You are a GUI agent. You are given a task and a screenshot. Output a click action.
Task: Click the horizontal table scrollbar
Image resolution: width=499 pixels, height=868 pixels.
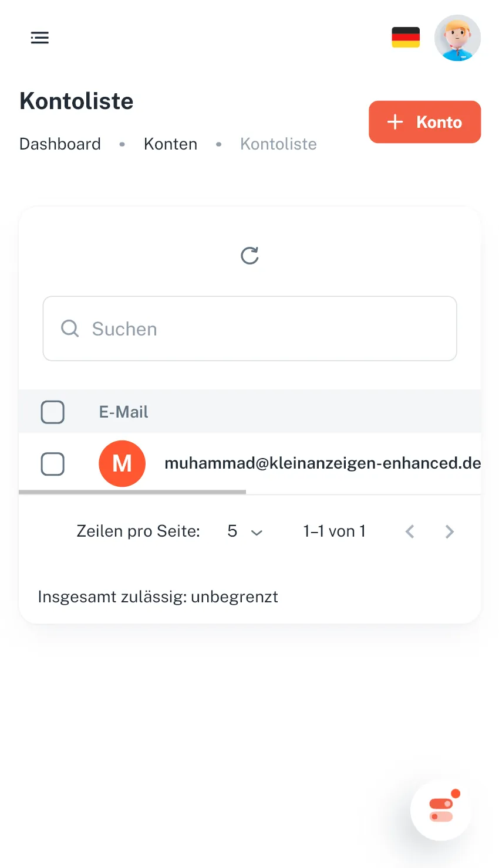(x=133, y=492)
